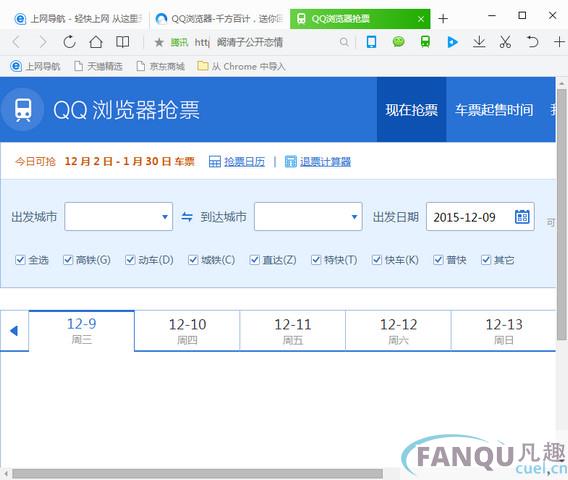
Task: Open the 京东商城 bookmark
Action: point(160,66)
